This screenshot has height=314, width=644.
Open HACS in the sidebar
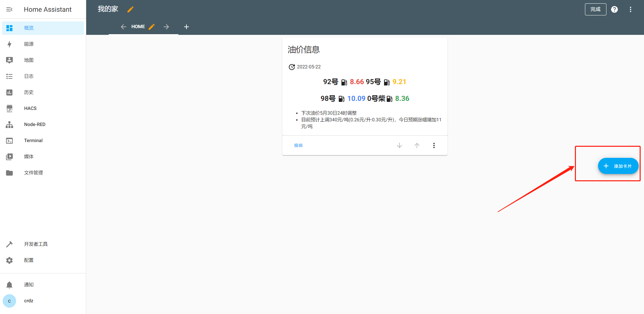pyautogui.click(x=30, y=108)
